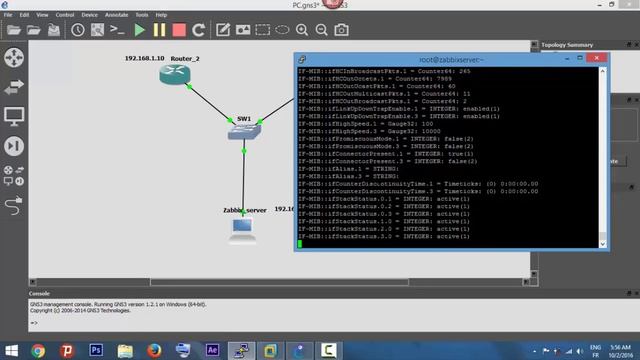Reload all devices icon
The image size is (640, 360).
pos(198,30)
